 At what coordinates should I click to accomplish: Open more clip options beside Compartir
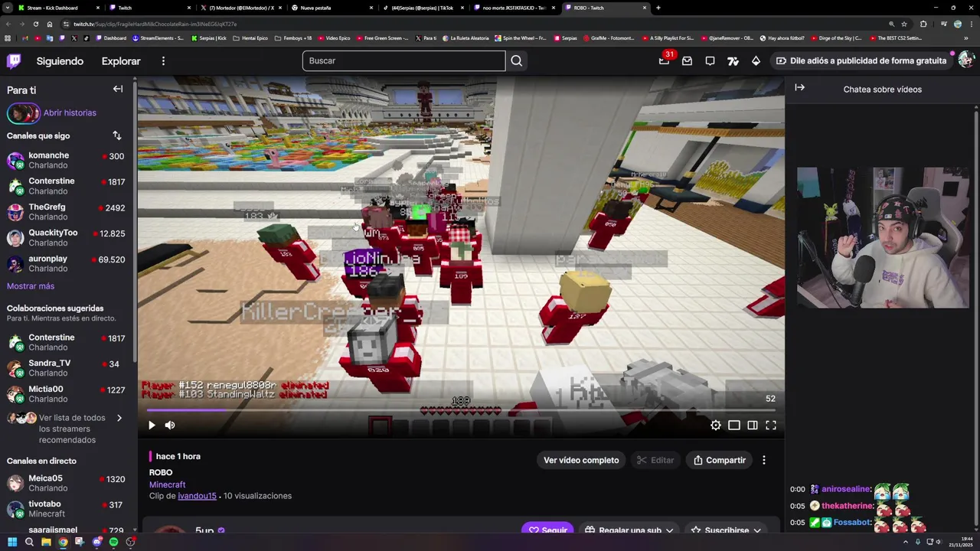(x=763, y=460)
